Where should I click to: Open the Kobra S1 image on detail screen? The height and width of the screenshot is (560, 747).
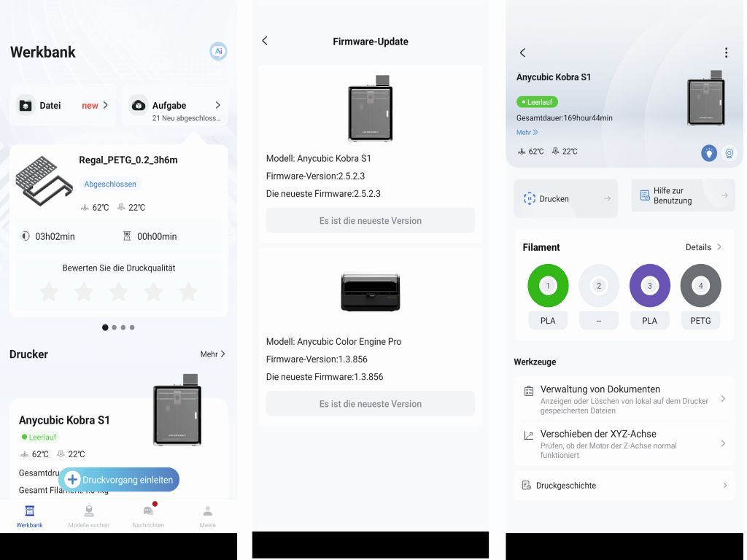[706, 98]
